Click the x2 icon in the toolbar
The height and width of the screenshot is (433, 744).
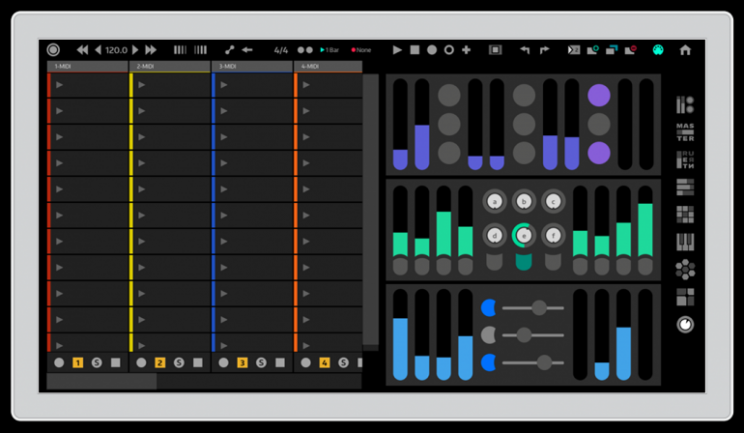574,50
